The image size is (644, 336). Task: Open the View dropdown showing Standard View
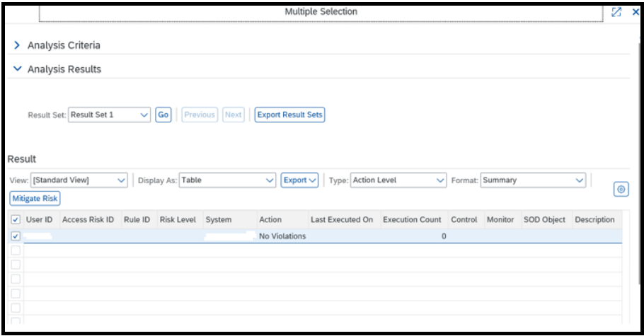[x=79, y=180]
